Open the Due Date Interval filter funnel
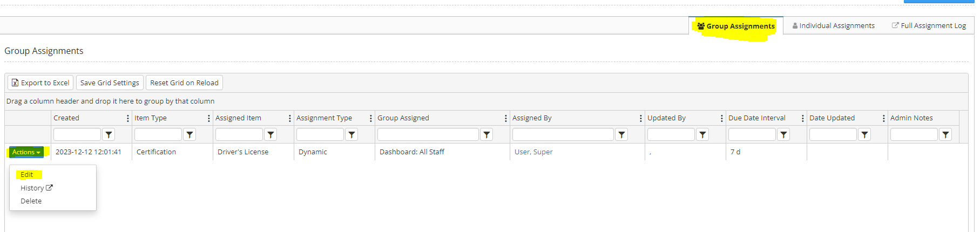The width and height of the screenshot is (980, 232). point(783,134)
